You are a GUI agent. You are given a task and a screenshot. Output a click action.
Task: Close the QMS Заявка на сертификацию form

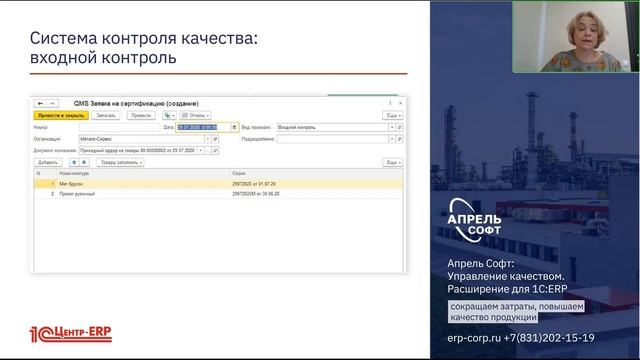click(400, 104)
